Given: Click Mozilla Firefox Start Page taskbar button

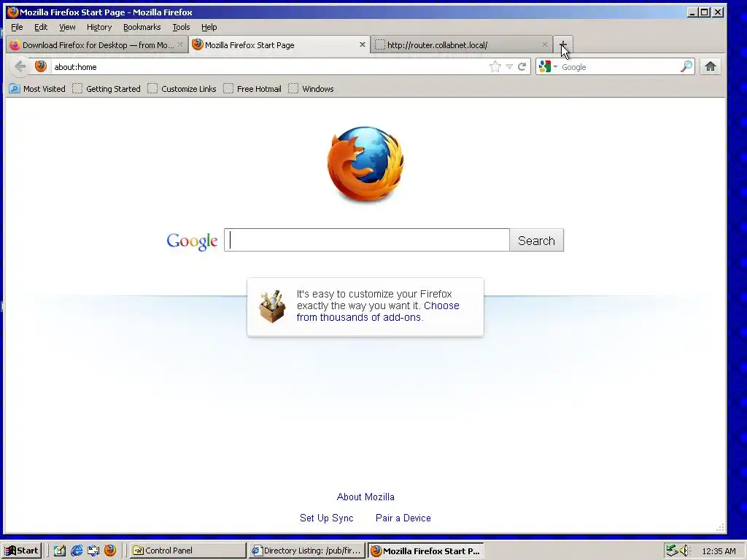Looking at the screenshot, I should click(426, 551).
